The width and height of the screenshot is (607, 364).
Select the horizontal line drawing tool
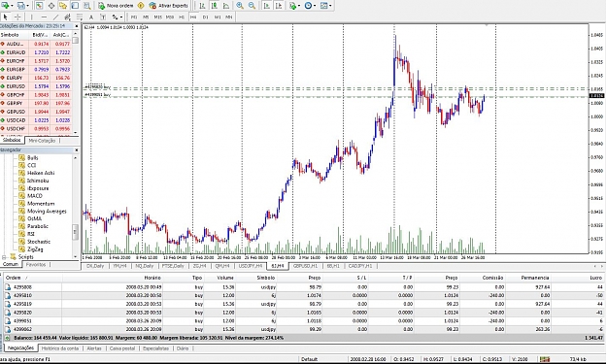coord(44,17)
